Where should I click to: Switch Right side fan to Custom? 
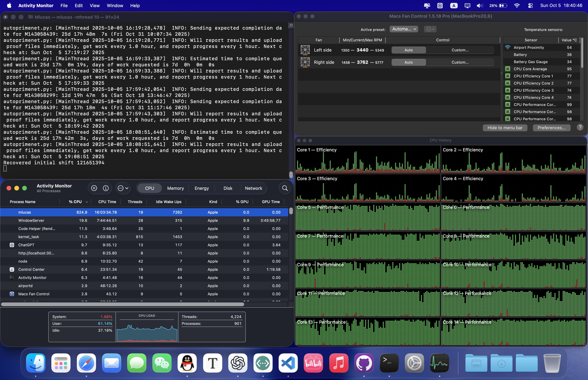coord(460,62)
